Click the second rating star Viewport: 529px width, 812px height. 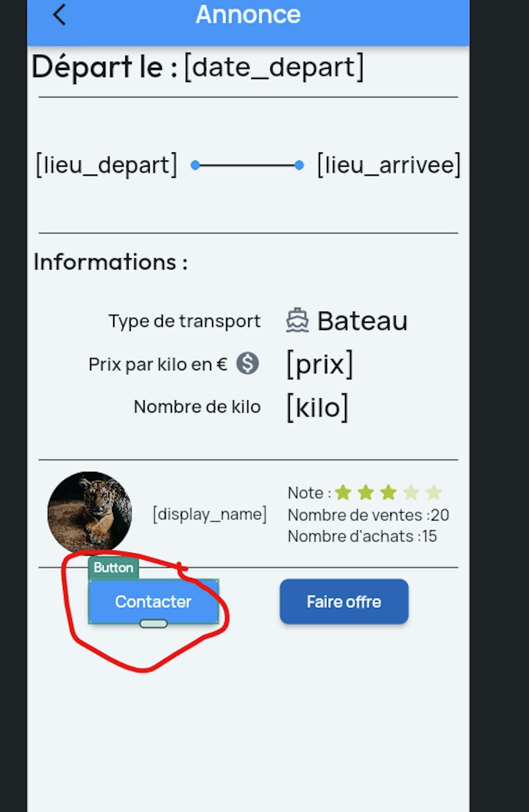pyautogui.click(x=366, y=492)
